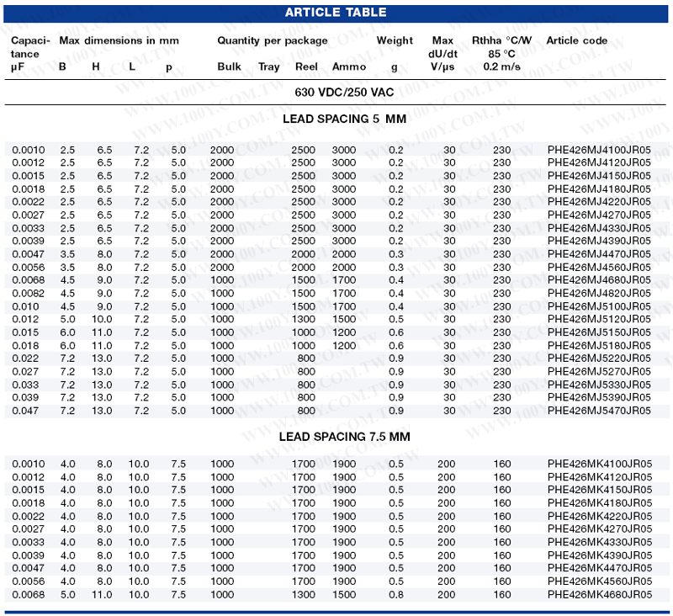Click the 630 VDC/250 VAC heading
The height and width of the screenshot is (616, 673).
tap(344, 91)
